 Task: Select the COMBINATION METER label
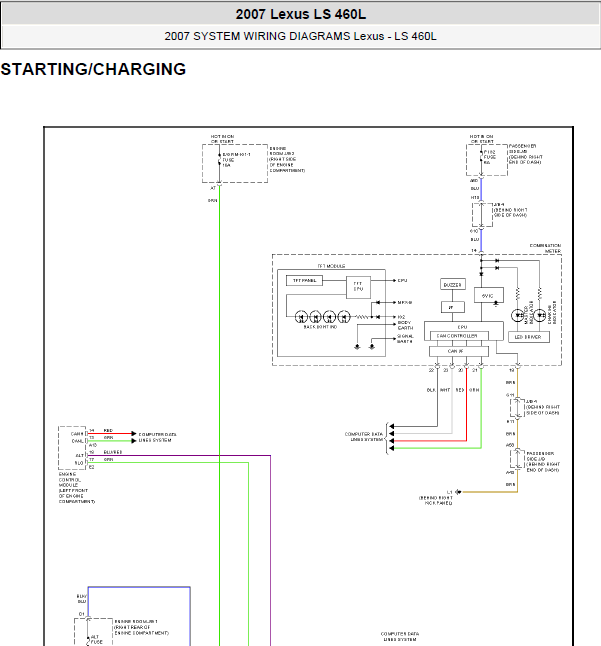545,248
